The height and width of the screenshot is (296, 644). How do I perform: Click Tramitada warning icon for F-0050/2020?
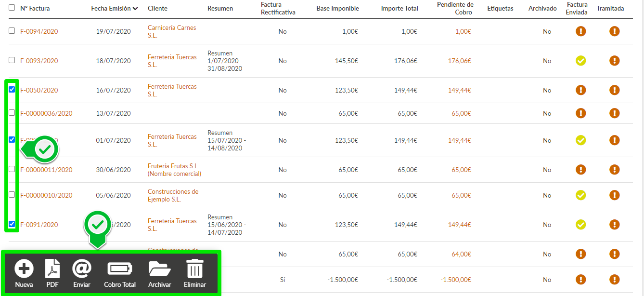614,90
